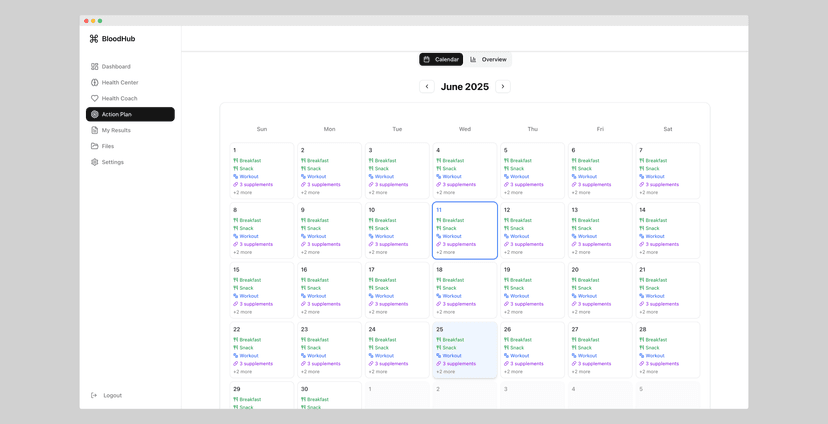Viewport: 828px width, 424px height.
Task: Open Dashboard from sidebar
Action: tap(130, 67)
